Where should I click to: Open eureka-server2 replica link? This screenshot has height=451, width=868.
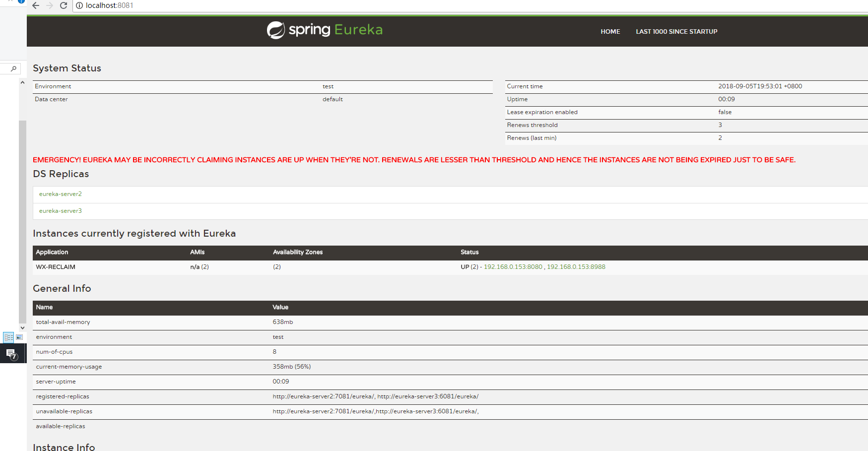(x=61, y=194)
